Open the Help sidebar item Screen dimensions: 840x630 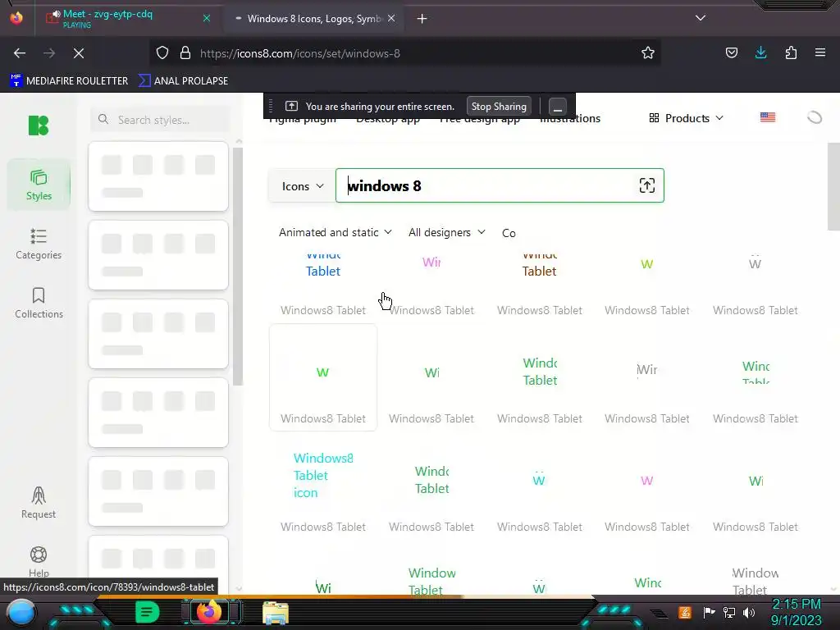[39, 561]
